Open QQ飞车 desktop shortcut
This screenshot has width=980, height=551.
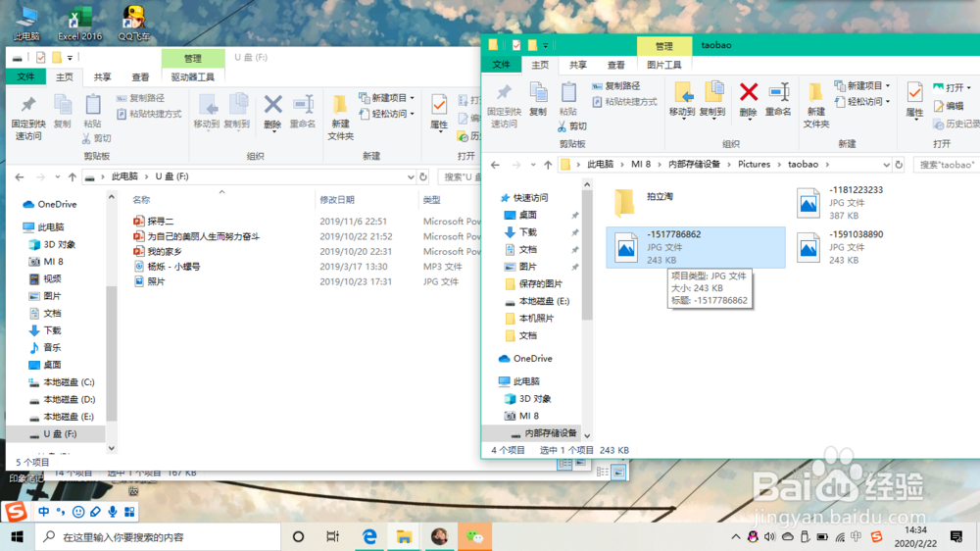133,24
